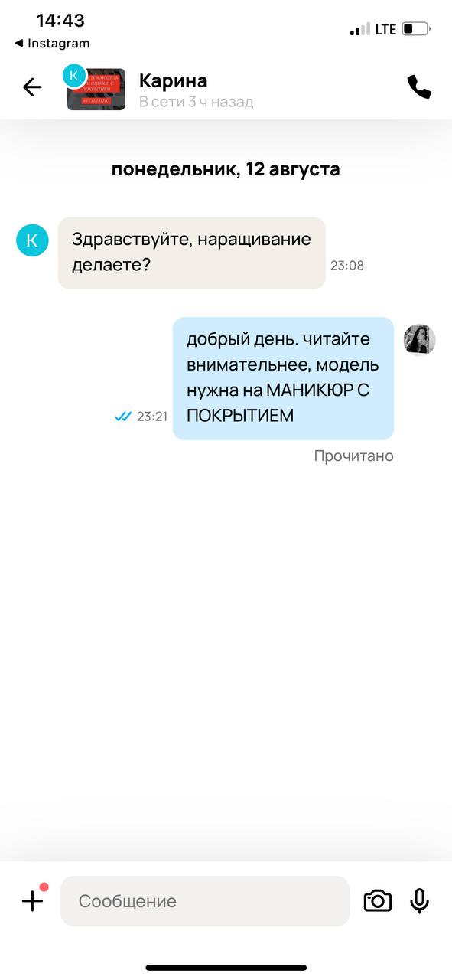The height and width of the screenshot is (980, 452).
Task: Open the listing thumbnail in header
Action: point(96,90)
